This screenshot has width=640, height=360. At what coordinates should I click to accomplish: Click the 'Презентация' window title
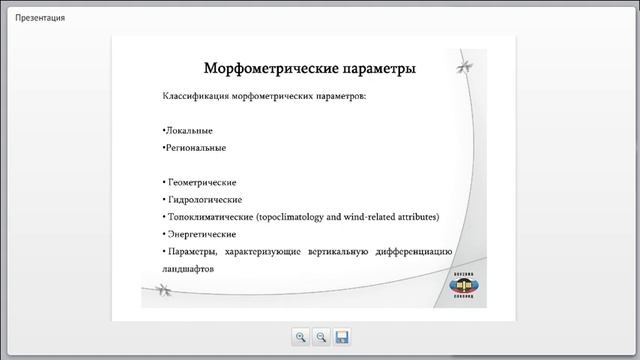coord(40,18)
